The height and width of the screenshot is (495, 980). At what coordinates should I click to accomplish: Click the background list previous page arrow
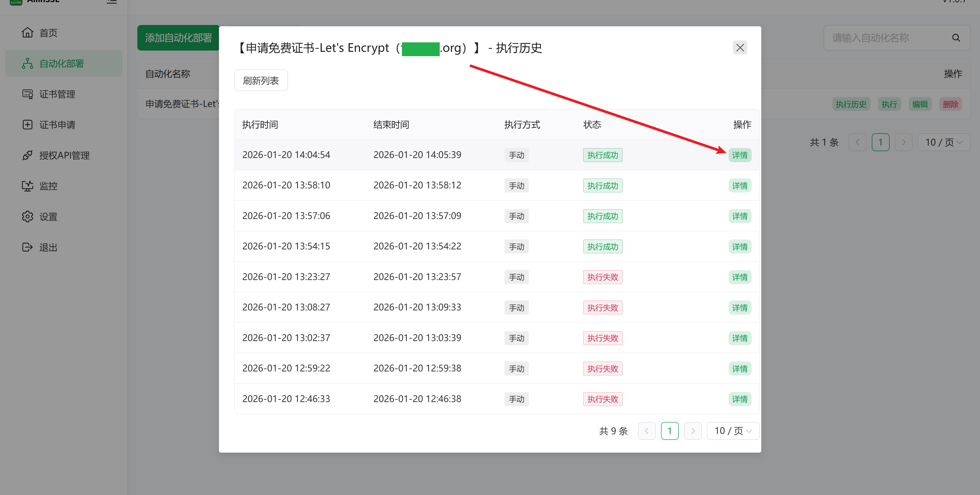(857, 142)
